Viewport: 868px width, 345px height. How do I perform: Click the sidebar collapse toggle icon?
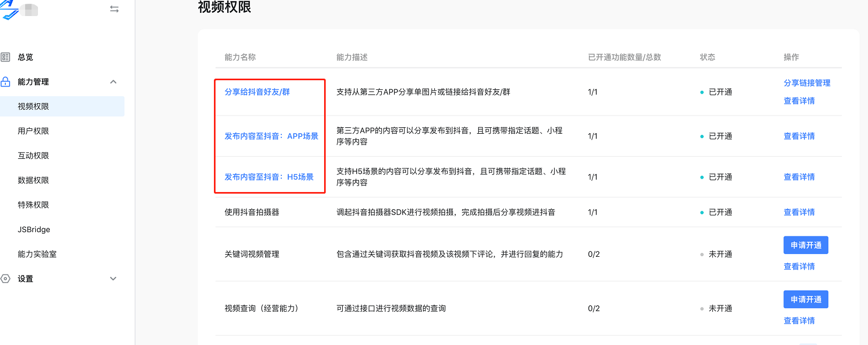pyautogui.click(x=114, y=9)
